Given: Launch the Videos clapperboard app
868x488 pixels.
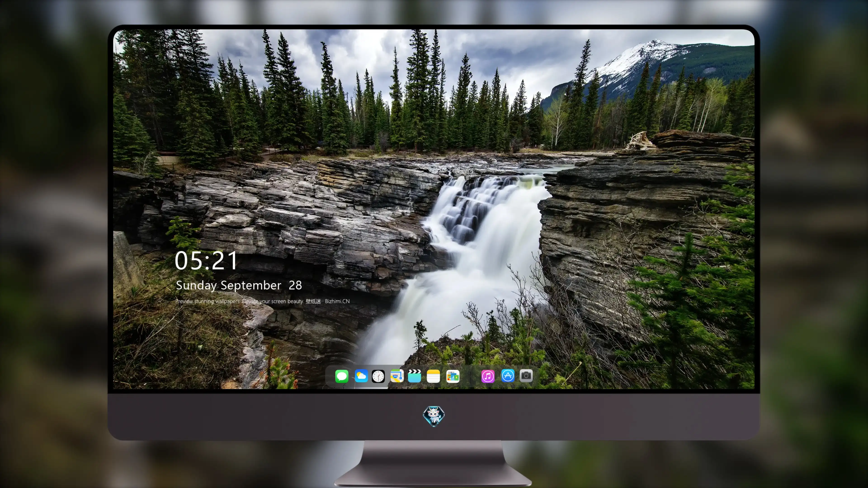Looking at the screenshot, I should (x=415, y=376).
